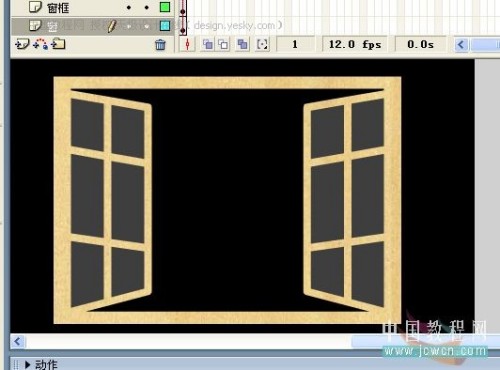The width and height of the screenshot is (500, 370).
Task: Click the Insert Layer icon
Action: pyautogui.click(x=23, y=44)
